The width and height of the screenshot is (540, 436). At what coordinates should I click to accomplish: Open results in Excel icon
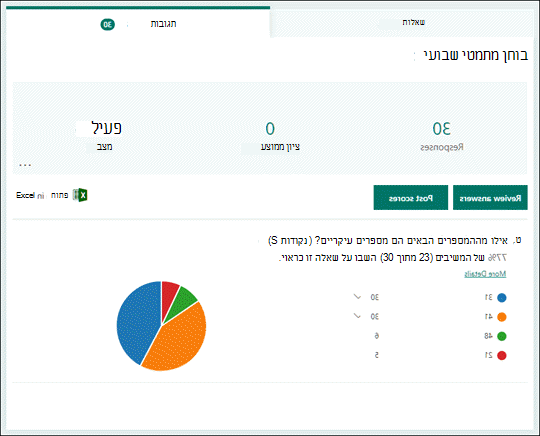click(x=80, y=195)
